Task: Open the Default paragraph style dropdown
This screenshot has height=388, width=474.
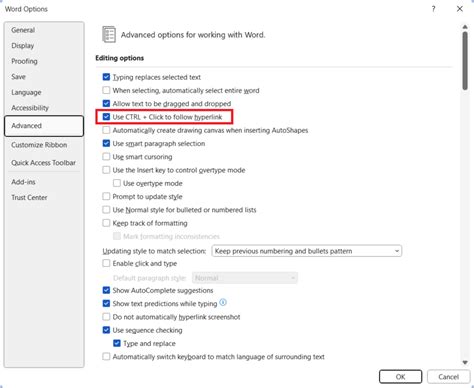Action: tap(245, 278)
